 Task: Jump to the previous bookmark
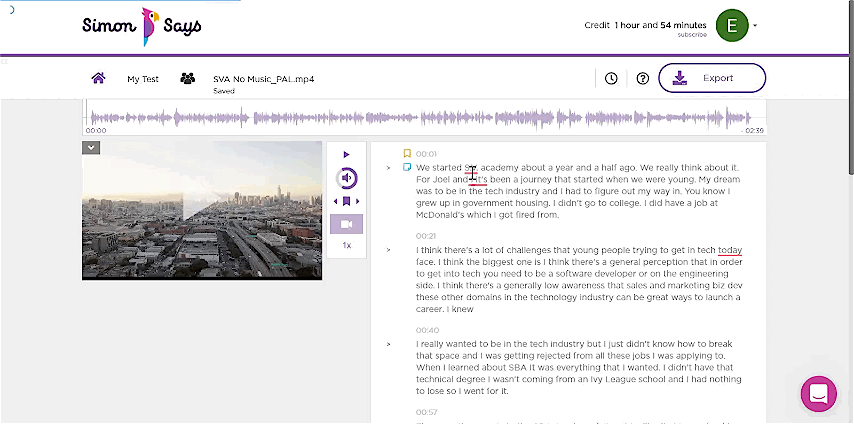pyautogui.click(x=336, y=202)
